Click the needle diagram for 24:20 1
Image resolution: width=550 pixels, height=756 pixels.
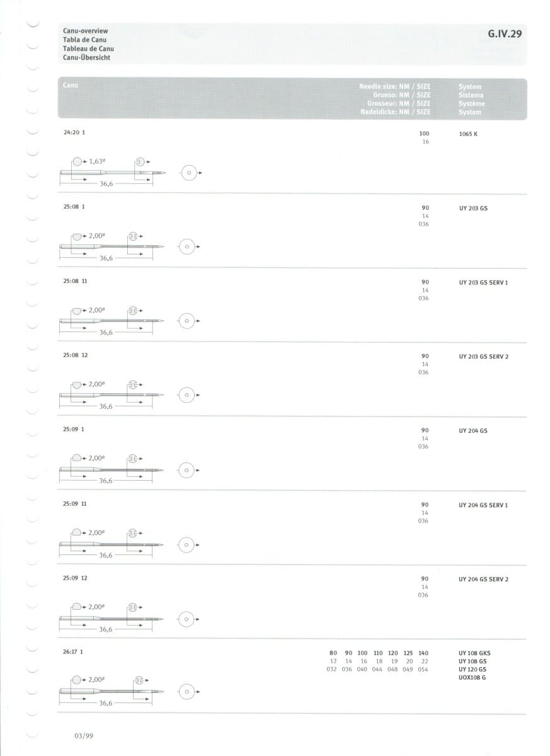[x=113, y=171]
